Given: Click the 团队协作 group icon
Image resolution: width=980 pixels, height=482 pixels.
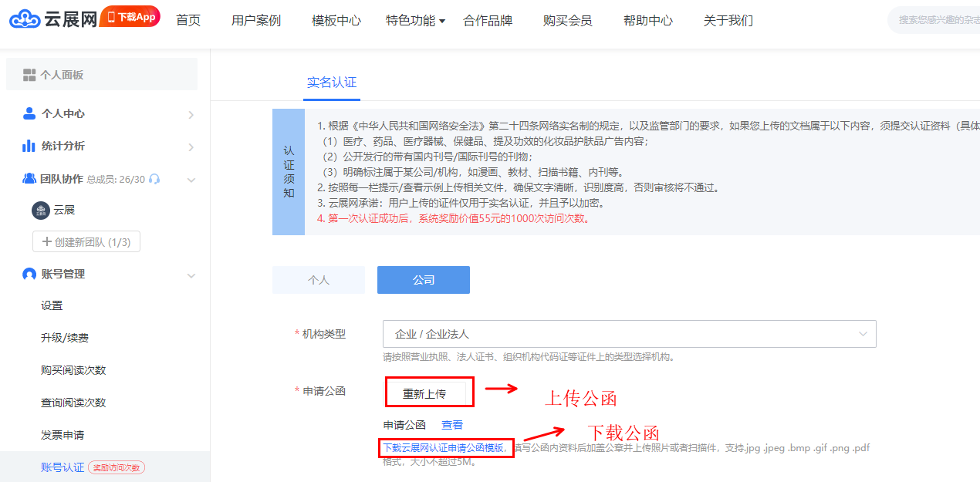Looking at the screenshot, I should click(29, 178).
